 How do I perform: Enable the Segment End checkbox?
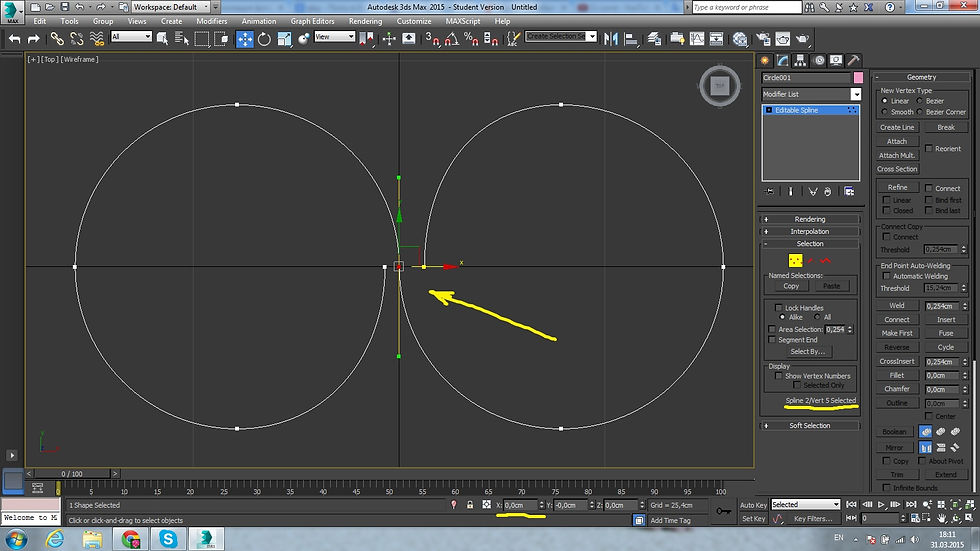pyautogui.click(x=772, y=340)
